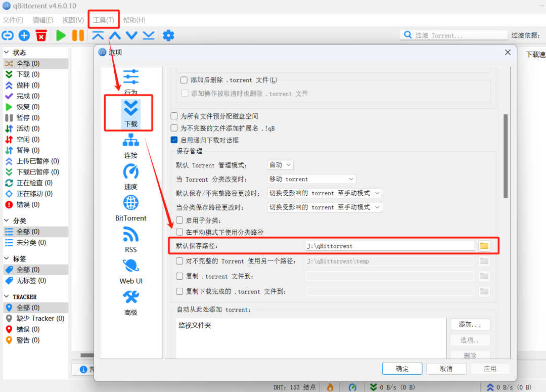The width and height of the screenshot is (546, 392).
Task: Open the RSS options page
Action: pos(131,240)
